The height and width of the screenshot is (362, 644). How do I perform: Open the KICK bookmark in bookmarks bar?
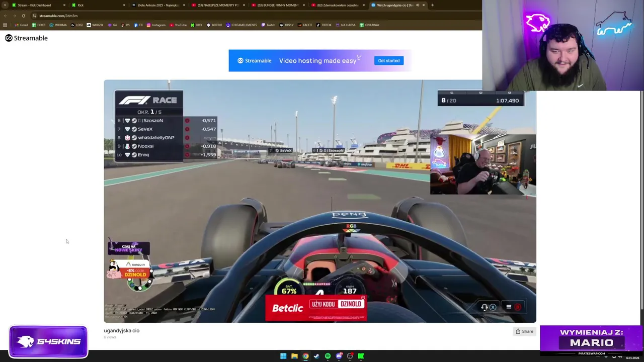tap(197, 25)
